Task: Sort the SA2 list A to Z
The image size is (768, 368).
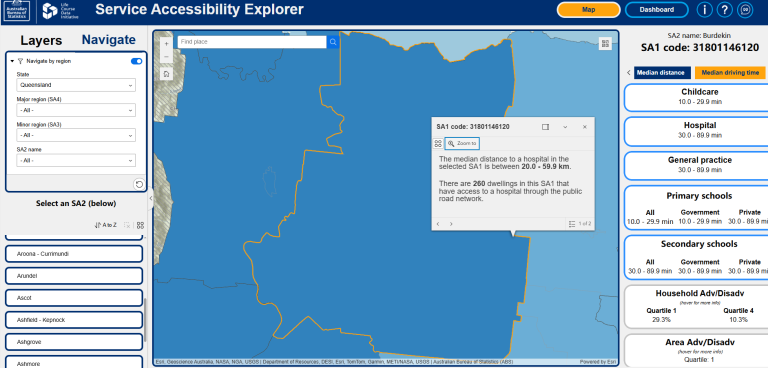Action: tap(105, 225)
